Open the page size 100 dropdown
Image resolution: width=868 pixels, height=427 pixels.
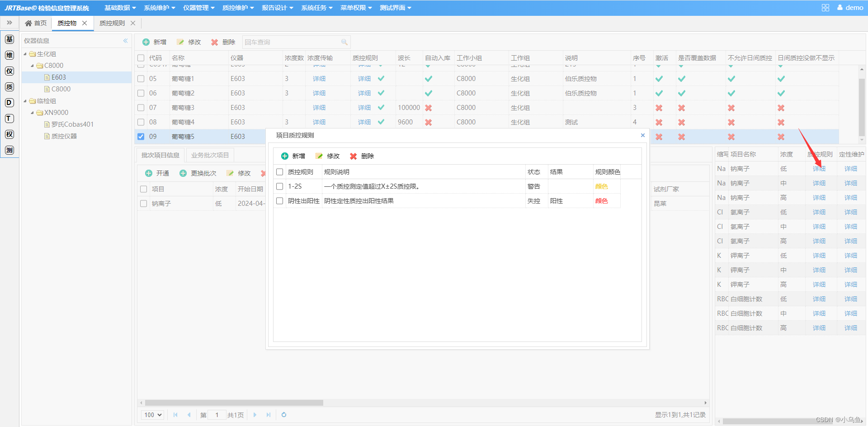tap(153, 415)
